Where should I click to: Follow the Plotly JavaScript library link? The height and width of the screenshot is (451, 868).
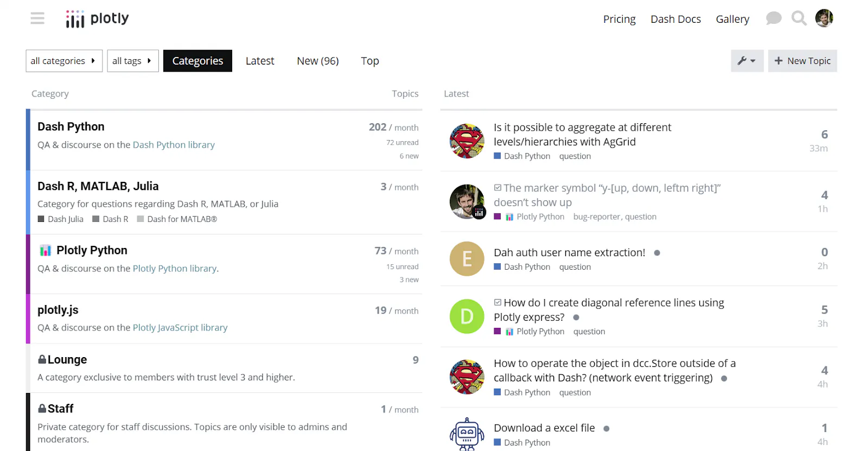point(180,328)
